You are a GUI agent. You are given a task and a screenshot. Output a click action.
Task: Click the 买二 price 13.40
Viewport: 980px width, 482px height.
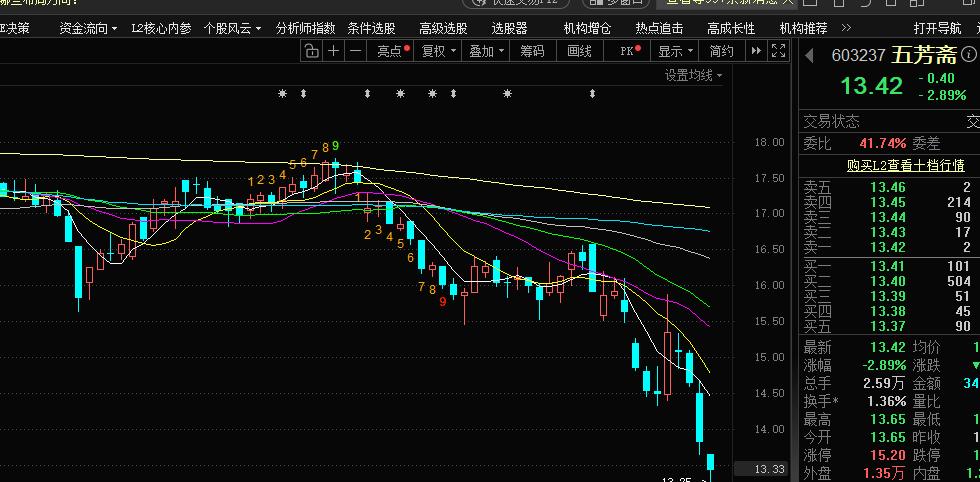point(888,281)
